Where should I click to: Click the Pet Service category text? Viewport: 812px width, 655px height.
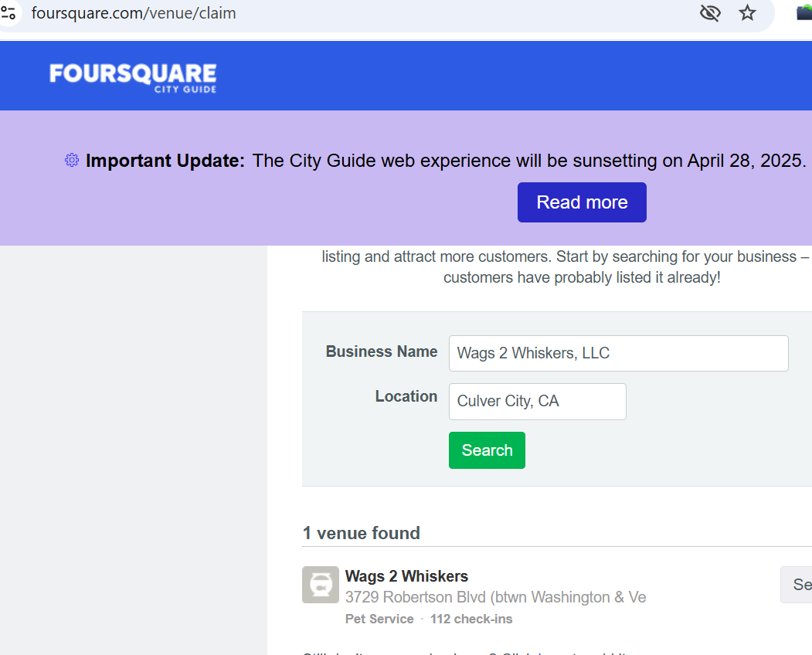[x=379, y=619]
